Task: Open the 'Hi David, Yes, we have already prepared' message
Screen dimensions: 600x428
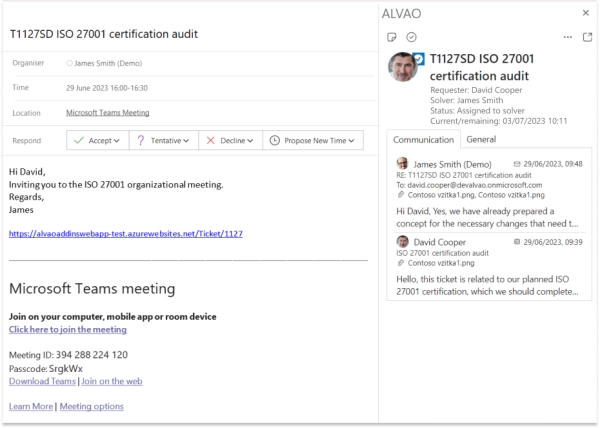Action: [487, 217]
